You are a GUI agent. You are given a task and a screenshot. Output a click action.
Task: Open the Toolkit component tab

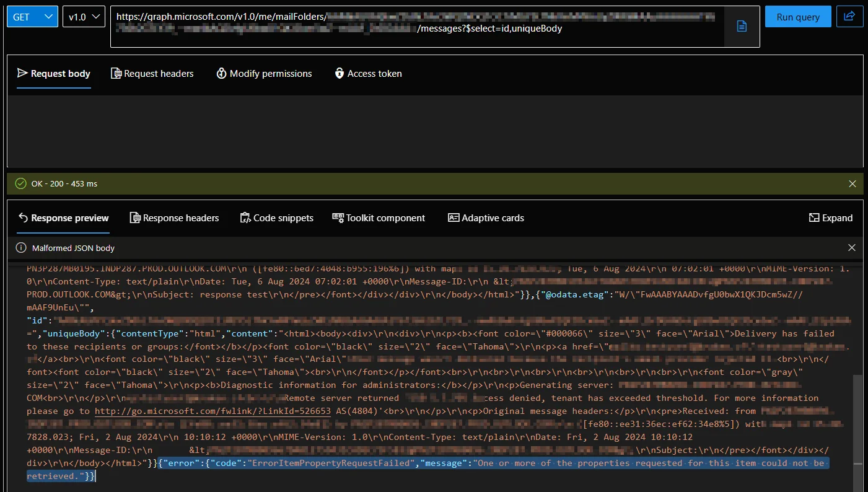[379, 218]
